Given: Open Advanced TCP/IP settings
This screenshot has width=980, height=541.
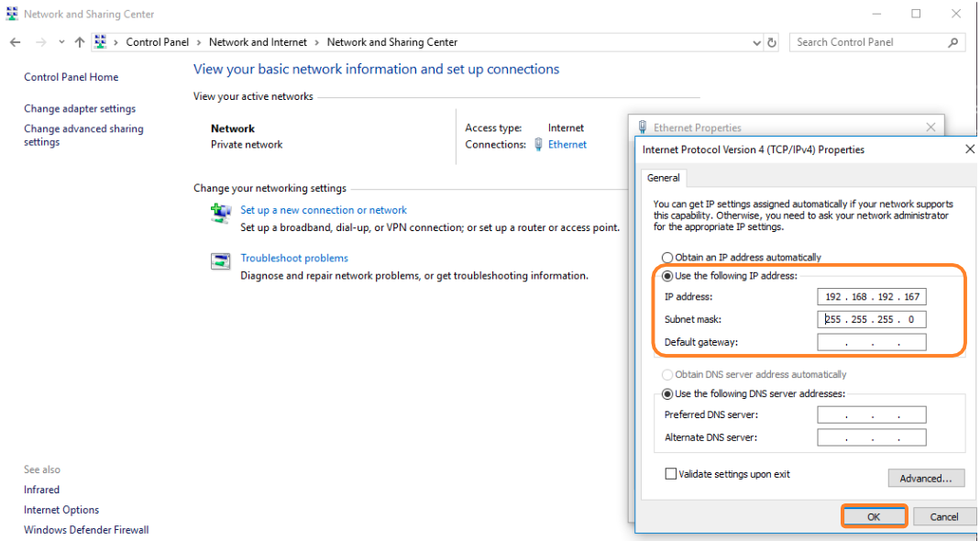Looking at the screenshot, I should coord(926,479).
